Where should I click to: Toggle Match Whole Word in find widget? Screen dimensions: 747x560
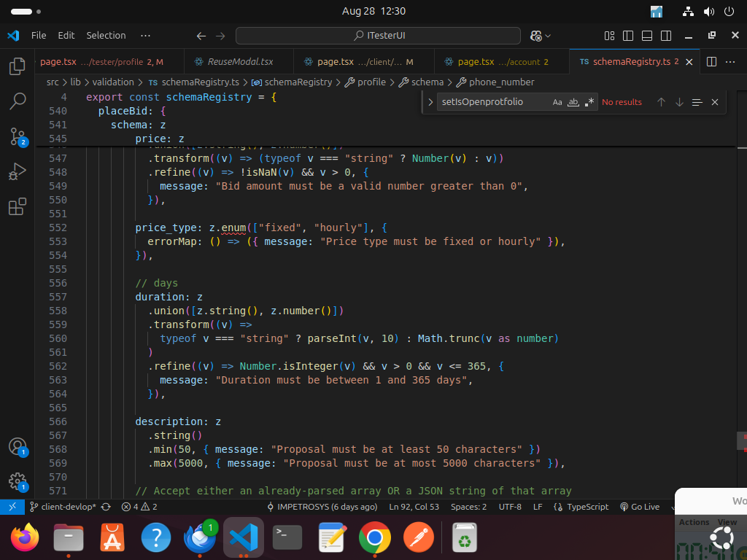click(573, 102)
